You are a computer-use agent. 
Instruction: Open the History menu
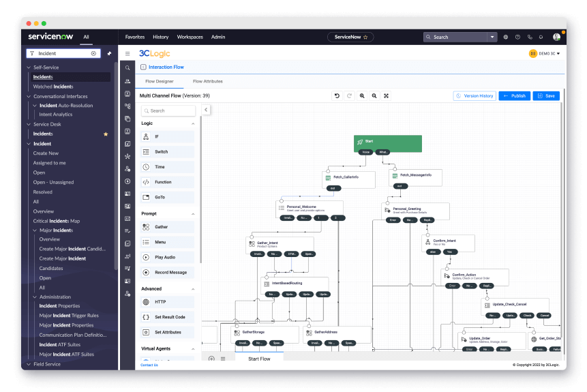coord(161,37)
